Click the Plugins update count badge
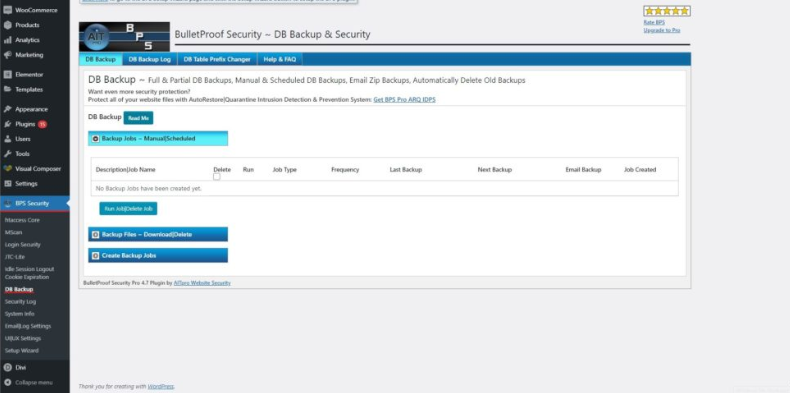This screenshot has height=393, width=790. tap(42, 124)
